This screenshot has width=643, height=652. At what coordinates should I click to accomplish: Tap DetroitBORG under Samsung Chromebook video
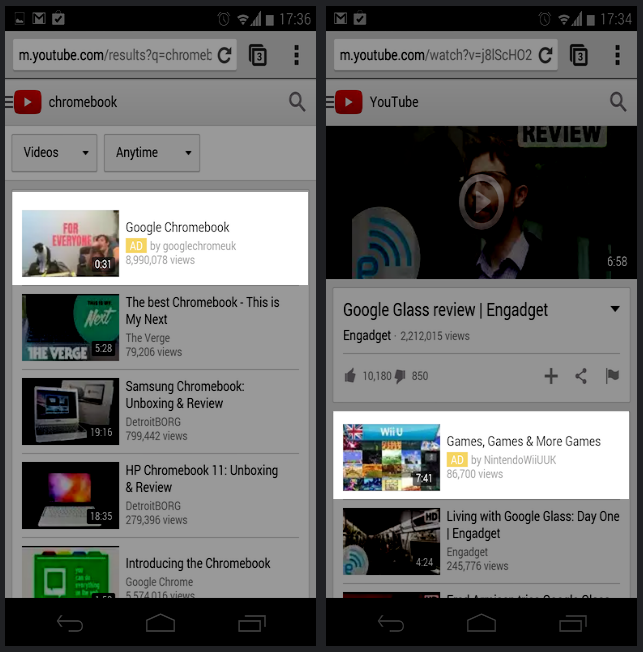(153, 422)
